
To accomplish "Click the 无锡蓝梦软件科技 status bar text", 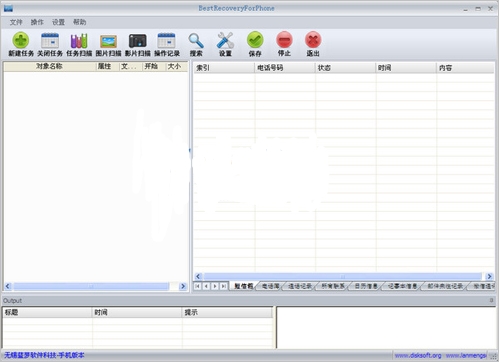I will click(44, 355).
